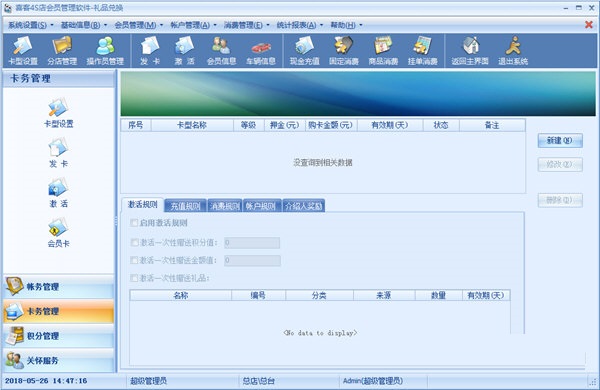This screenshot has height=390, width=600.
Task: Click the 发卡 toolbar icon
Action: (150, 51)
